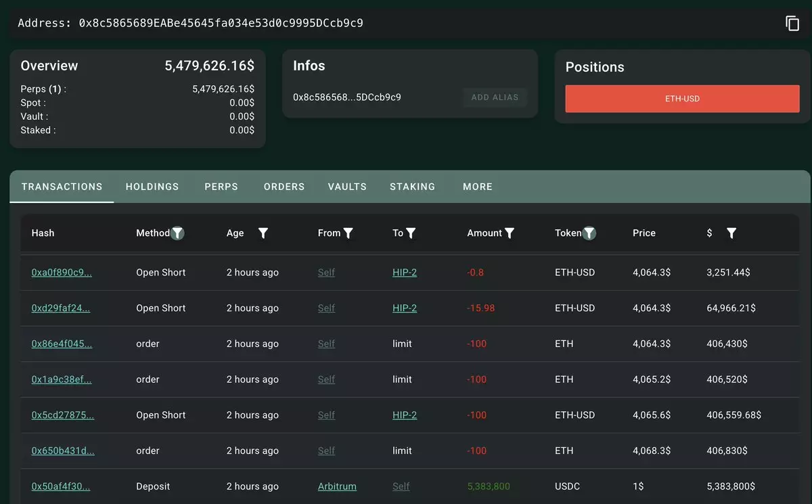Image resolution: width=812 pixels, height=504 pixels.
Task: Copy the wallet address with the copy icon
Action: click(x=792, y=23)
